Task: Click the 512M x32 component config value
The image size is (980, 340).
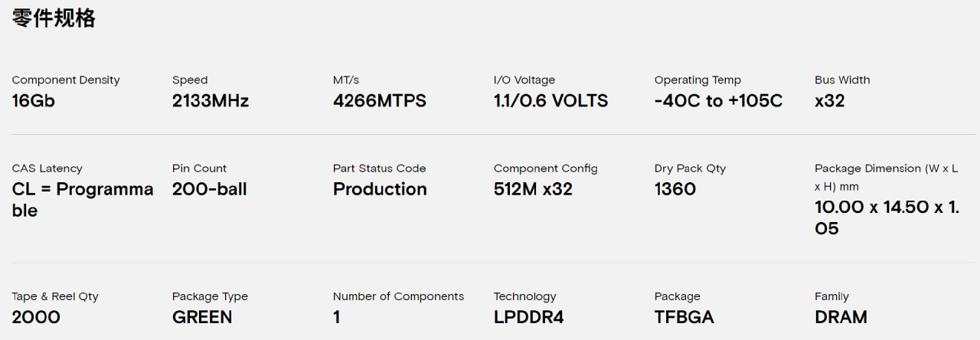Action: click(x=533, y=189)
